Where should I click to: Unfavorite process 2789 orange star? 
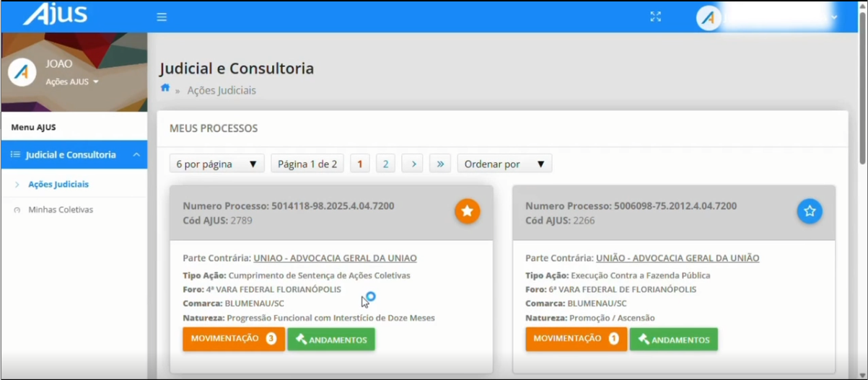pyautogui.click(x=468, y=211)
